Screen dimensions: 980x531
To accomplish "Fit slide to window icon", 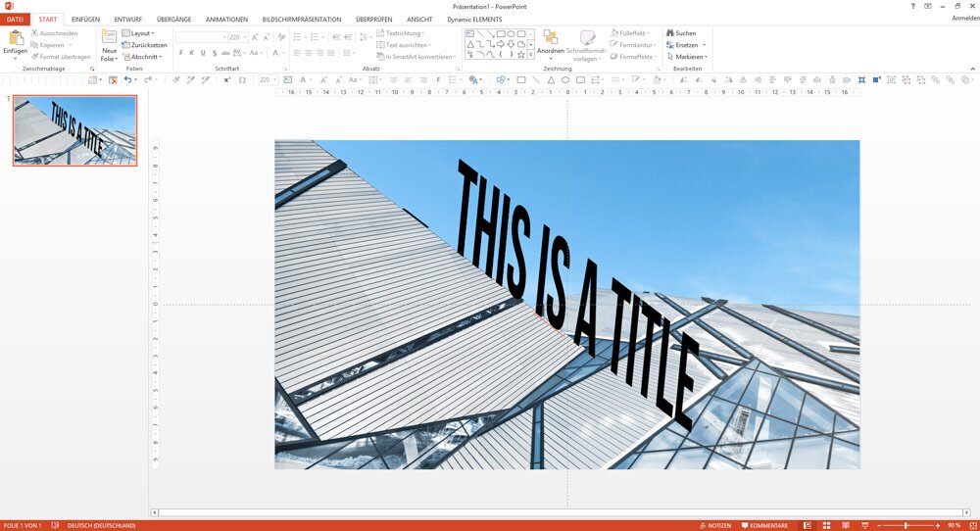I will [970, 525].
